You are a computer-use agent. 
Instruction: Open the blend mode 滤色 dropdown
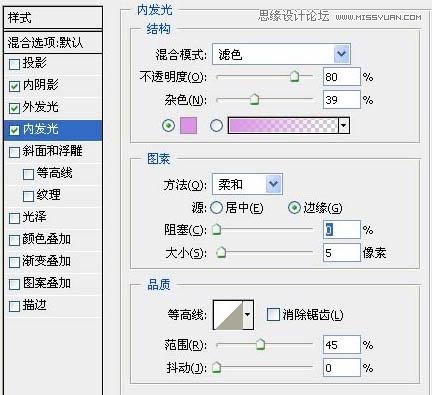[281, 54]
